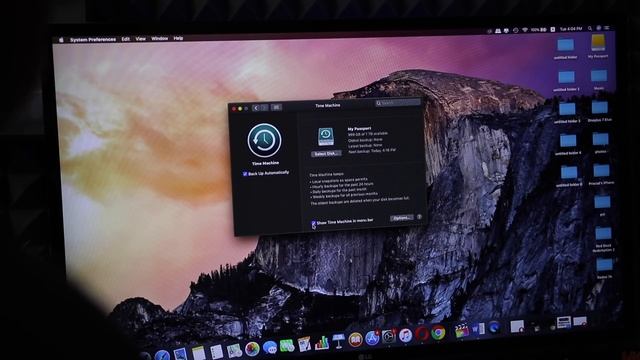Viewport: 640px width, 360px height.
Task: Open Notes in the Dock
Action: click(x=198, y=353)
